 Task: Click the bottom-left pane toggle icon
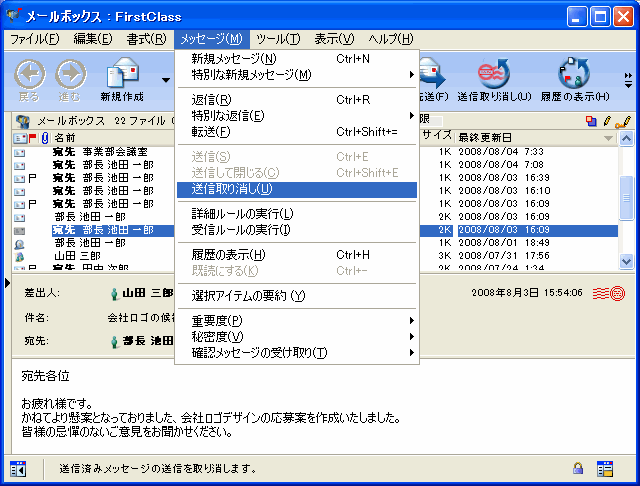pyautogui.click(x=17, y=468)
